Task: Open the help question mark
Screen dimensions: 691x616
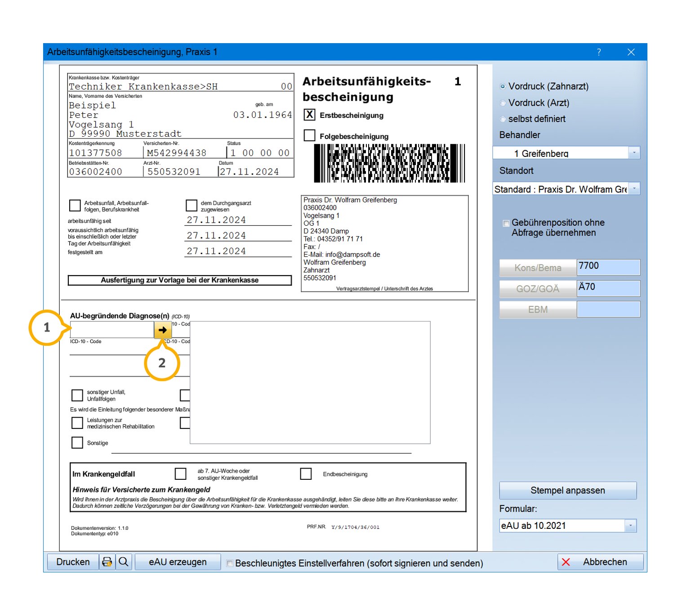Action: [x=598, y=52]
